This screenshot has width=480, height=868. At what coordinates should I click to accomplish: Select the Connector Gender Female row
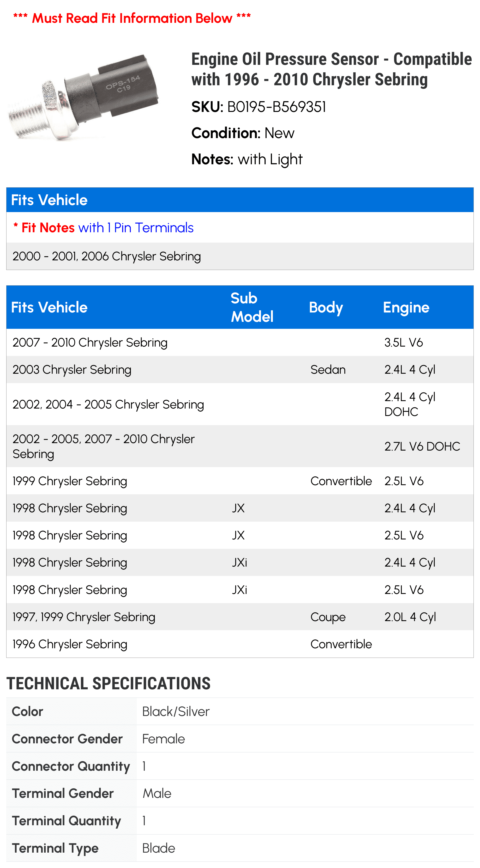tap(240, 739)
